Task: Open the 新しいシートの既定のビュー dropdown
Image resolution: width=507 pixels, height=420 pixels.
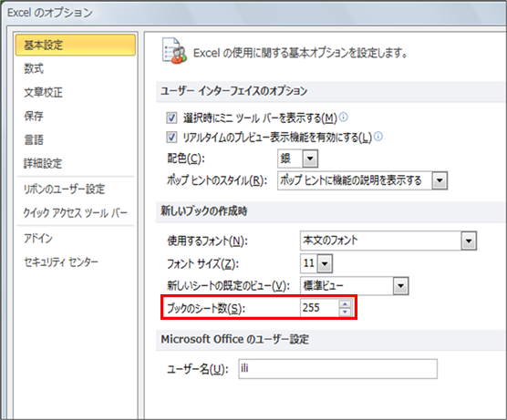Action: click(x=400, y=286)
